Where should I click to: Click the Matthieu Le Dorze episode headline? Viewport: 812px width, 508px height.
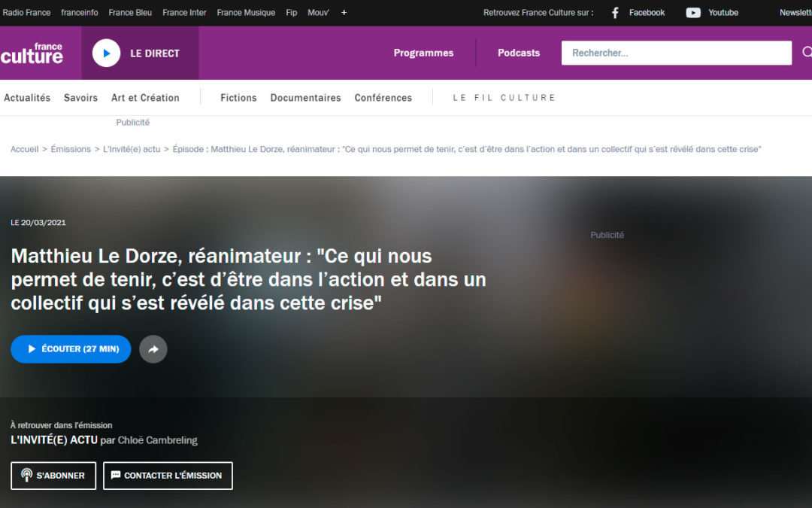point(248,279)
